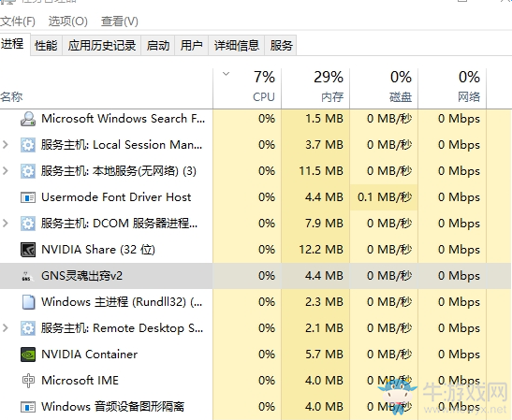Click the DCOM 服务器进程 gear icon
The height and width of the screenshot is (420, 512).
[28, 224]
